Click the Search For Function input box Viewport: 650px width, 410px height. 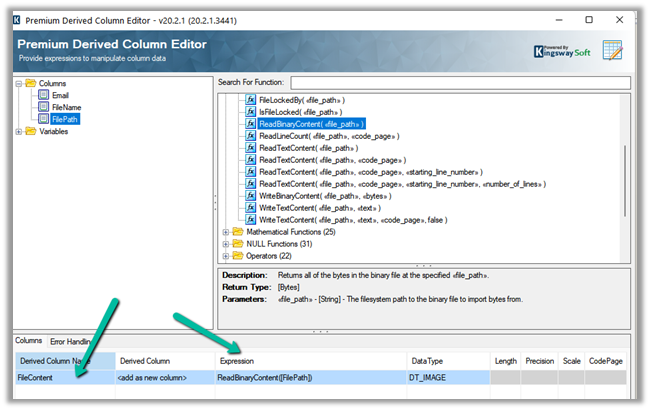460,82
